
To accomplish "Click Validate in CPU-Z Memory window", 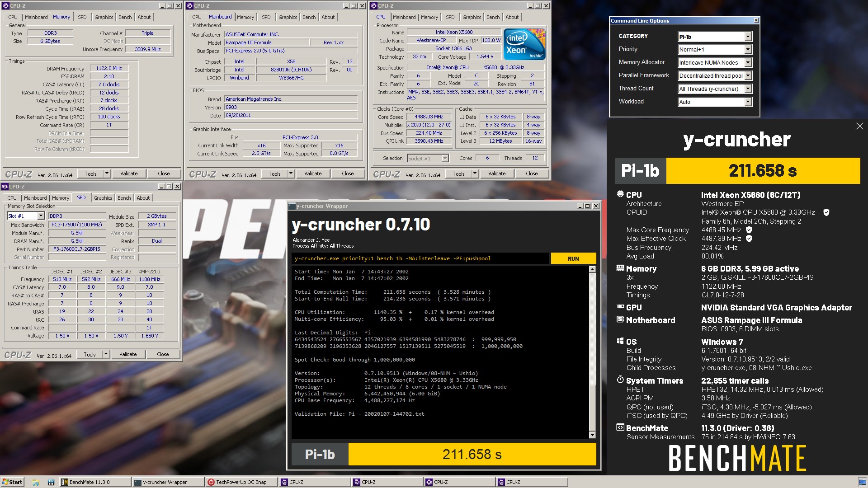I will (129, 174).
